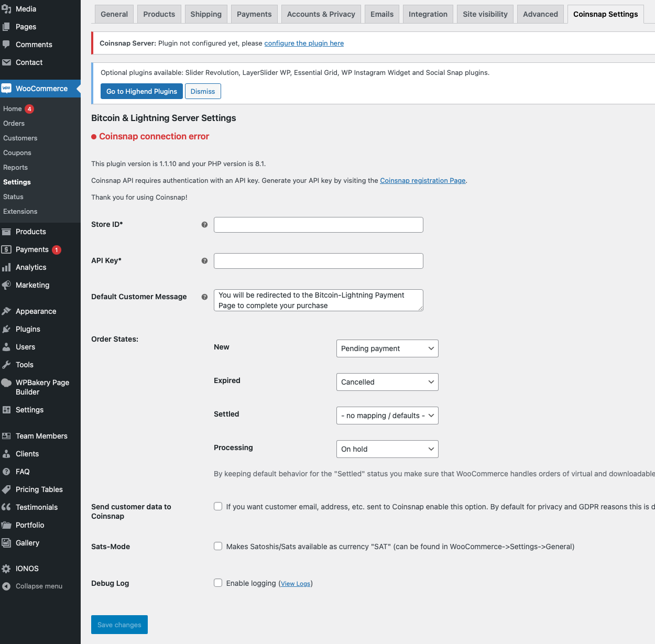Click the WooCommerce logo icon
Viewport: 655px width, 644px height.
(6, 89)
